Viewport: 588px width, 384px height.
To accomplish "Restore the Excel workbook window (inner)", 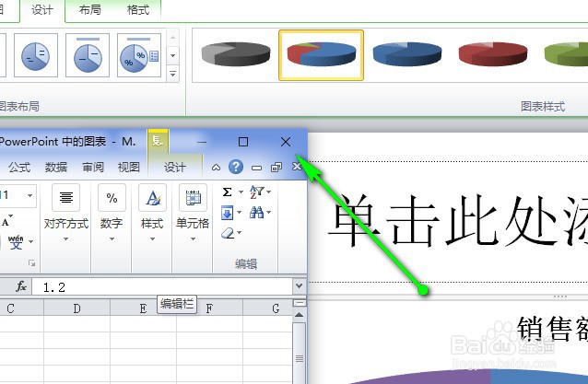I will pyautogui.click(x=276, y=167).
